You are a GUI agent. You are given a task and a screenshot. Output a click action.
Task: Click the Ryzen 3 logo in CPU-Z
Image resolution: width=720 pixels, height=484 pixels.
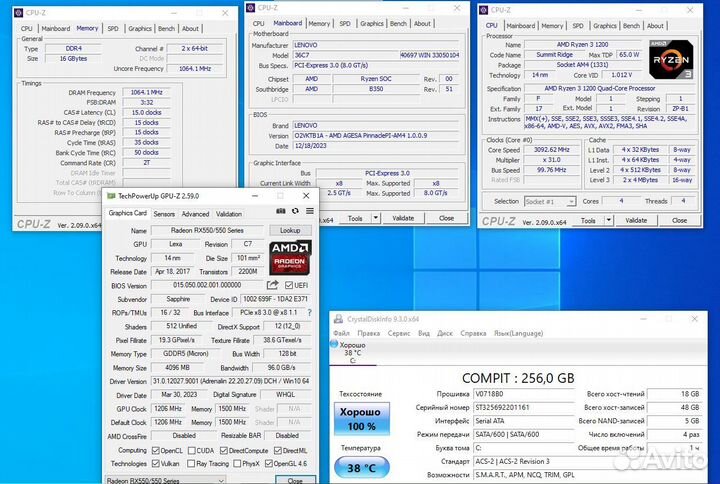[671, 59]
